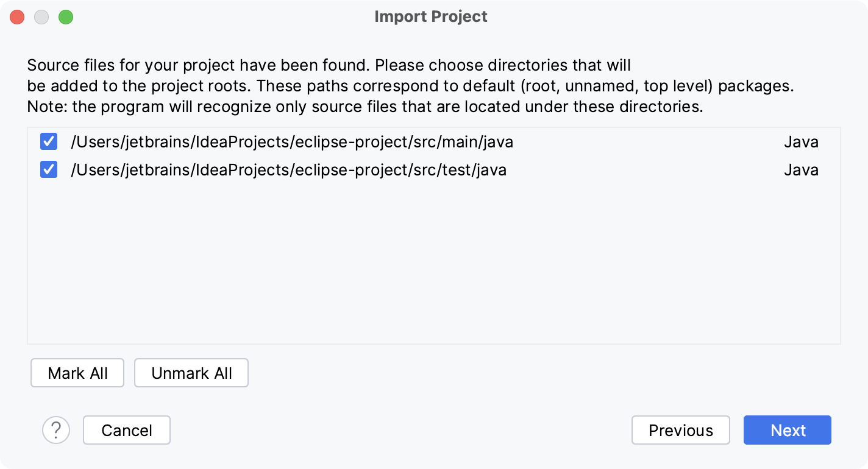The image size is (868, 469).
Task: Click the Unmark All button
Action: pos(191,373)
